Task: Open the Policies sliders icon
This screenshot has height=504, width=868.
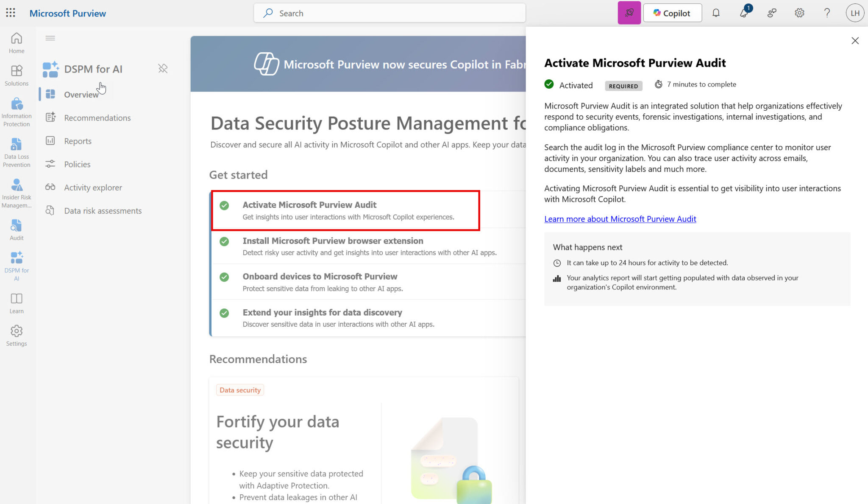Action: [50, 164]
